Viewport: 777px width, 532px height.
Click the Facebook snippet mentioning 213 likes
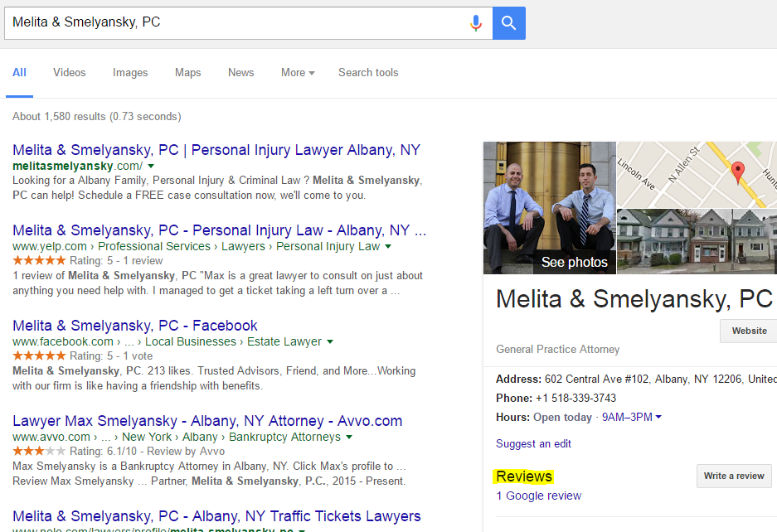coord(214,379)
